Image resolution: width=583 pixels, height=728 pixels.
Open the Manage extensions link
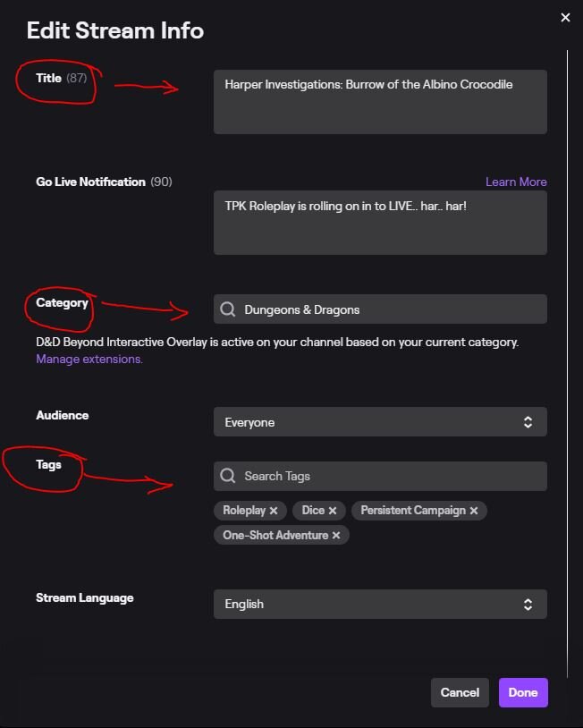coord(89,359)
